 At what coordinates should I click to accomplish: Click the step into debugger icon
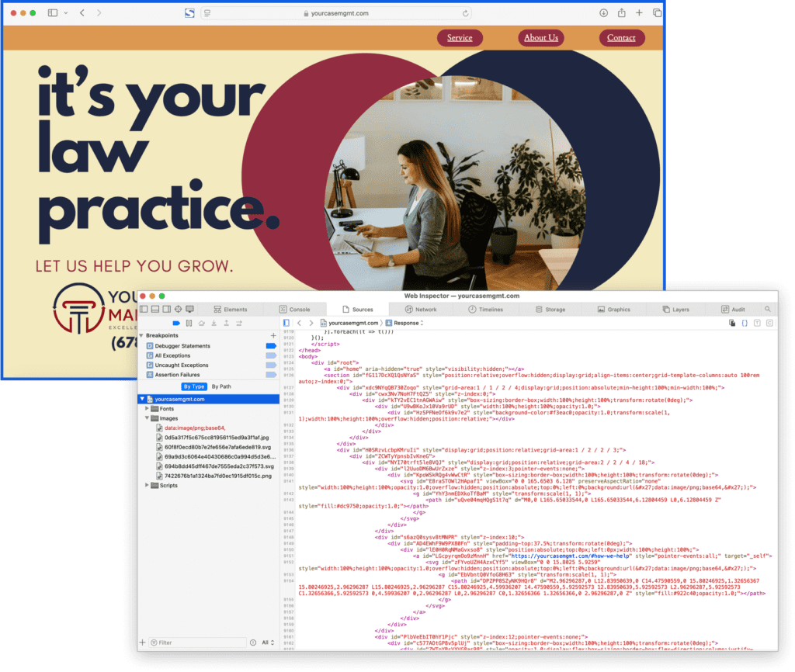[214, 324]
